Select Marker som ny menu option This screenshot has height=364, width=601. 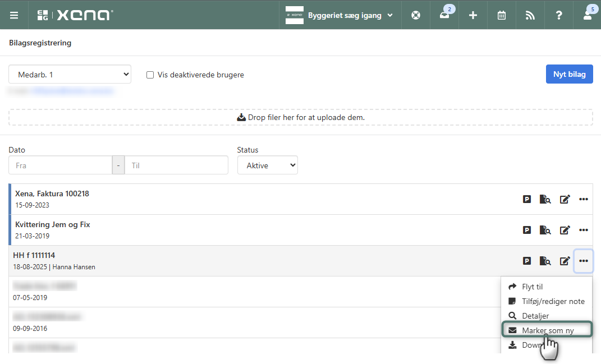pos(547,330)
